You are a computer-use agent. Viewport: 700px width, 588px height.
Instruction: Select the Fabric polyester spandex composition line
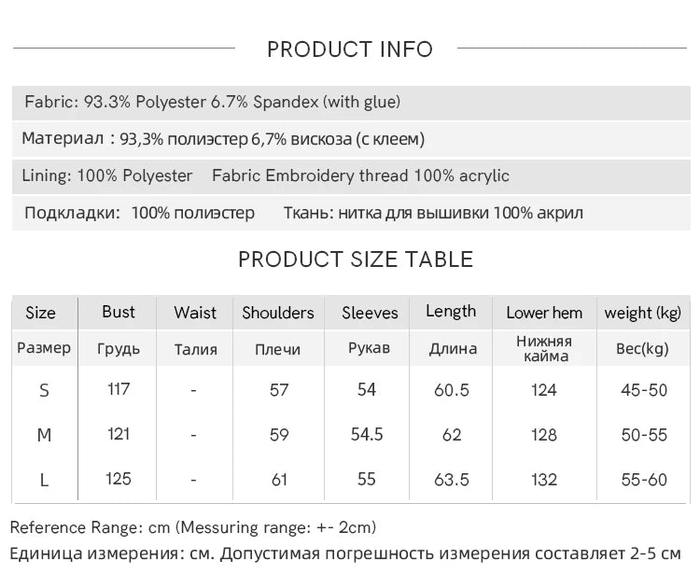pos(213,102)
